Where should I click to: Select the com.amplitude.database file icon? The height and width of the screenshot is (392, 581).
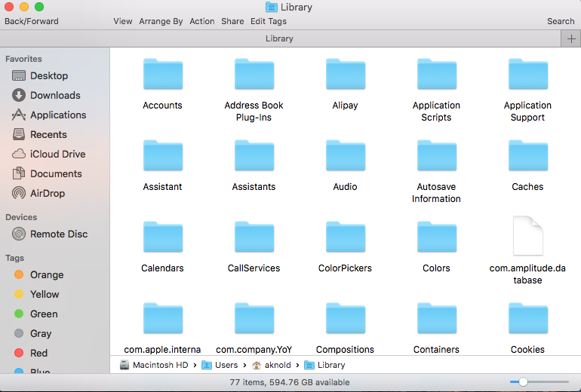point(527,236)
